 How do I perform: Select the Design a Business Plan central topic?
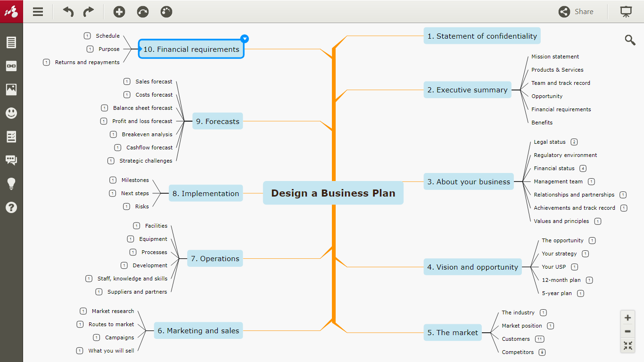coord(333,193)
